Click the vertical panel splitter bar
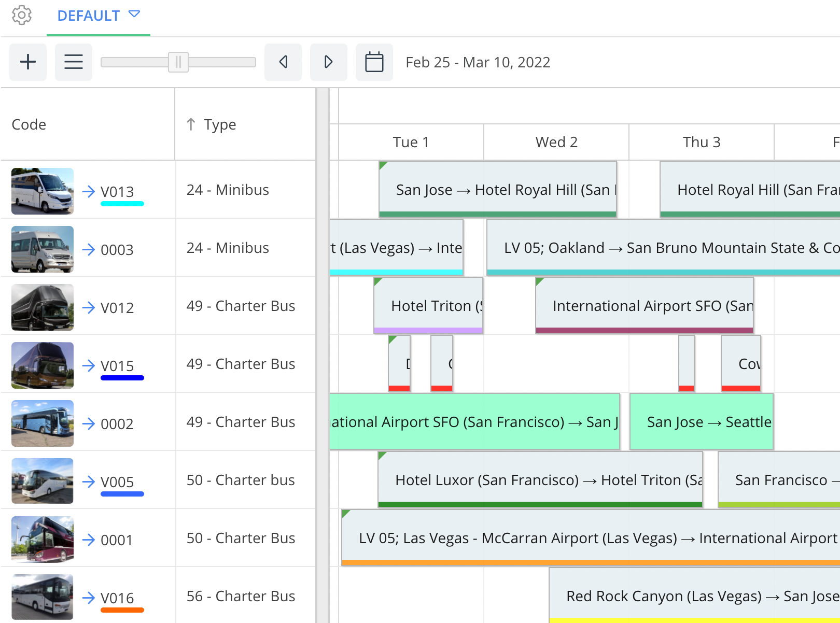 click(323, 356)
